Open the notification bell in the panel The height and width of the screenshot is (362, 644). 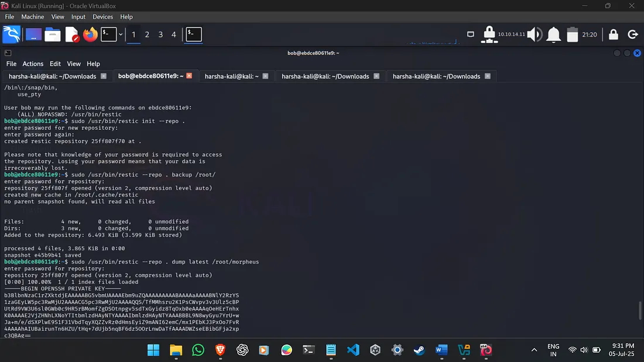point(553,34)
